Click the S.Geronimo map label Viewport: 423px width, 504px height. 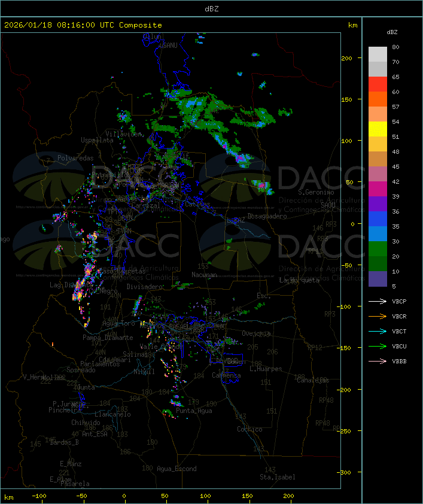pos(315,193)
